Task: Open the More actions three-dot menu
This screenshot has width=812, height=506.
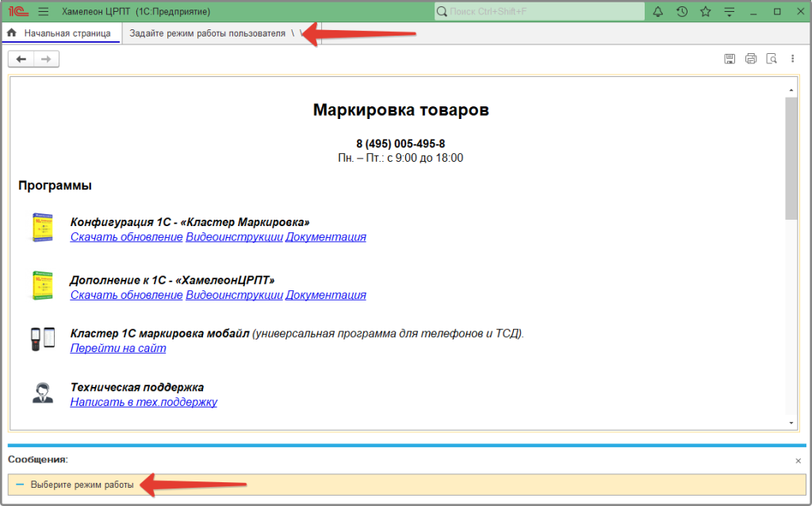Action: pos(792,58)
